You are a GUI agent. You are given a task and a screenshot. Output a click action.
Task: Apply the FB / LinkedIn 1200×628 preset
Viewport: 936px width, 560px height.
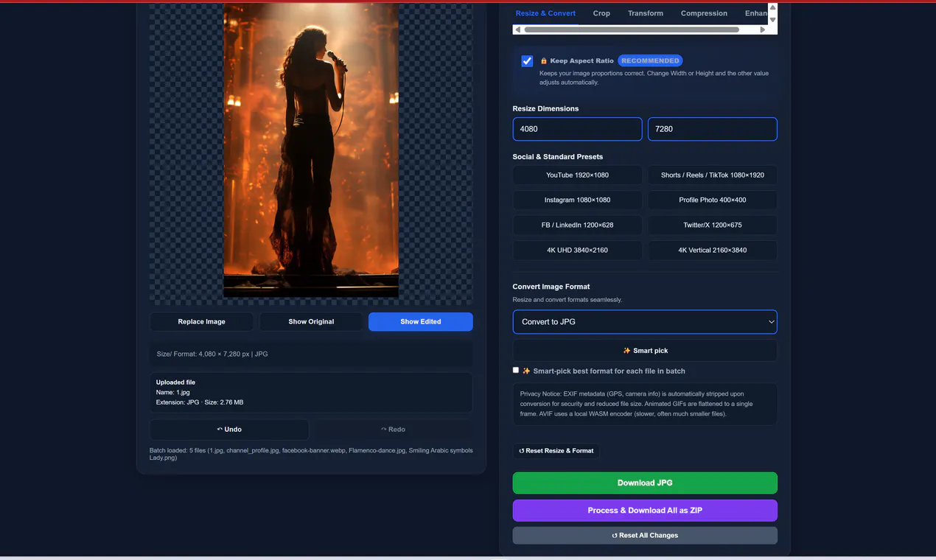pos(578,225)
